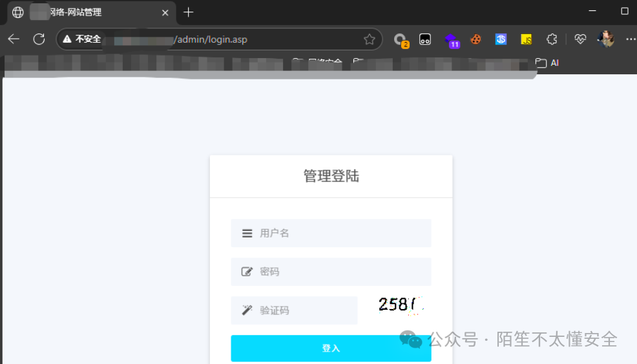Screen dimensions: 637x364
Task: Click the address bar URL /admin/login.asp
Action: [211, 39]
